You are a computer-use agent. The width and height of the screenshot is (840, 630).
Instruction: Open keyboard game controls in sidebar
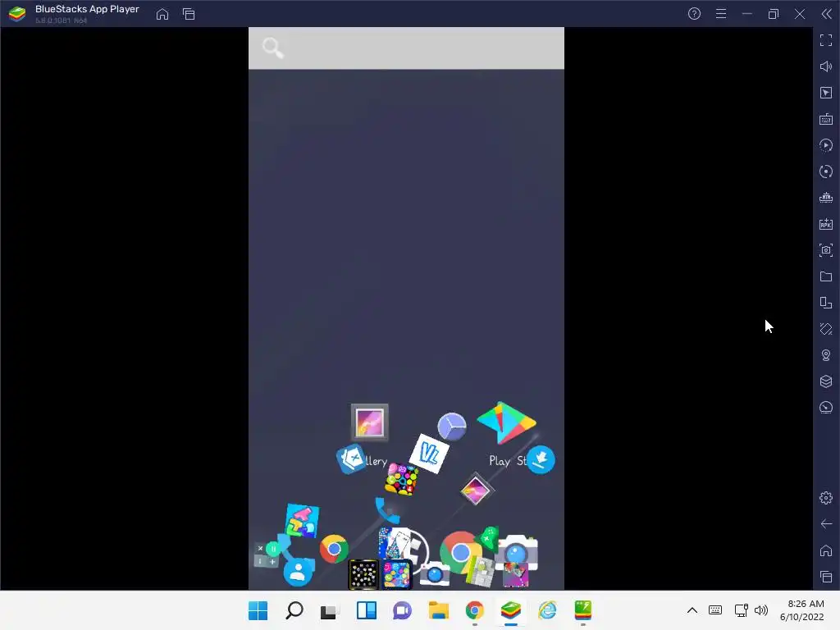tap(826, 119)
